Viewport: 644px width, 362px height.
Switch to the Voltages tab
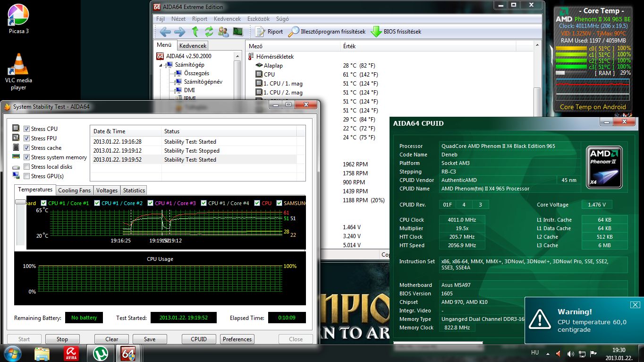click(x=107, y=190)
